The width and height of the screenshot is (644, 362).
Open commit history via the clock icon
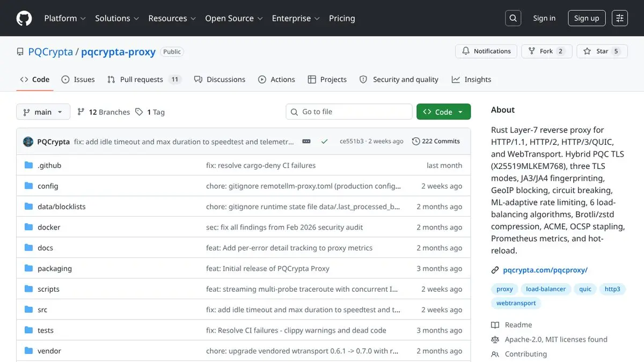point(416,141)
